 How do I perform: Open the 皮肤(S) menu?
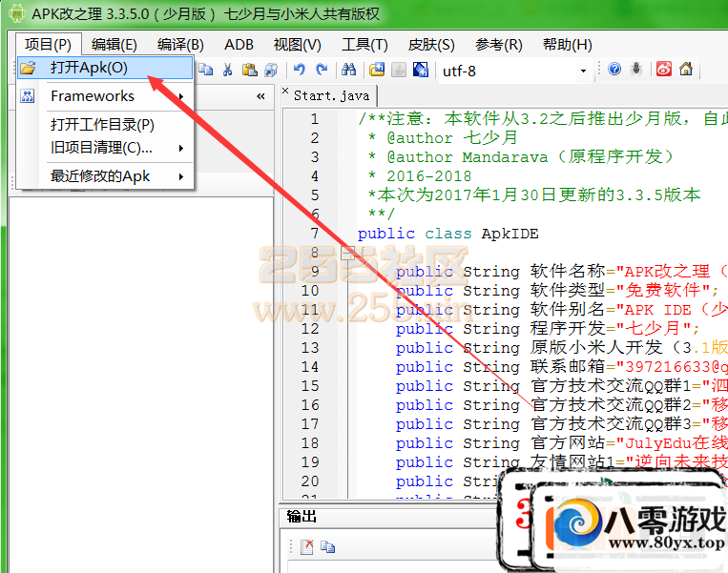tap(431, 45)
